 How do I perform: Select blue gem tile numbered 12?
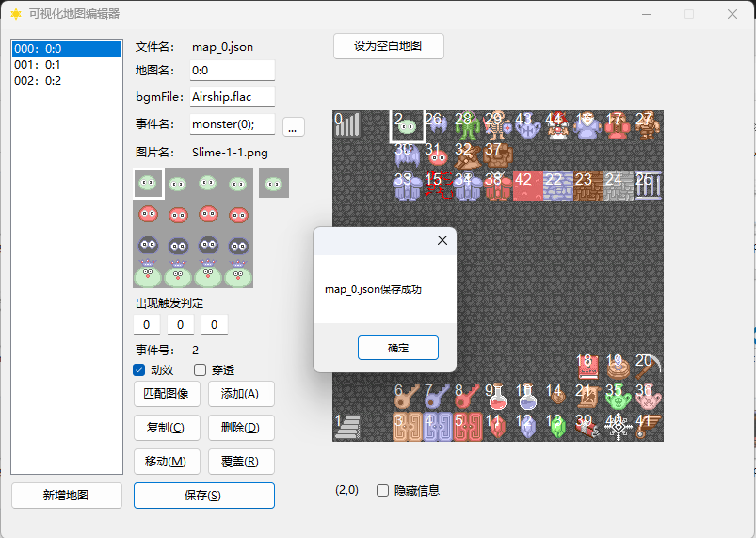pos(528,427)
